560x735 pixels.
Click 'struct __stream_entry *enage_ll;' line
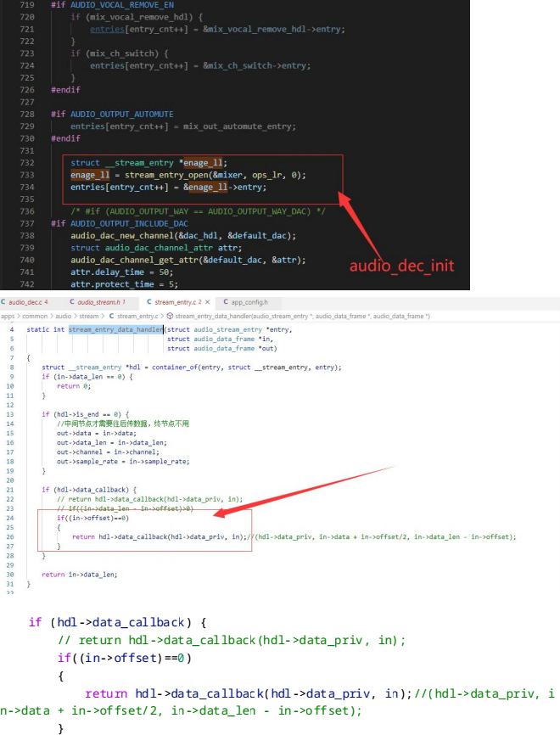coord(148,163)
